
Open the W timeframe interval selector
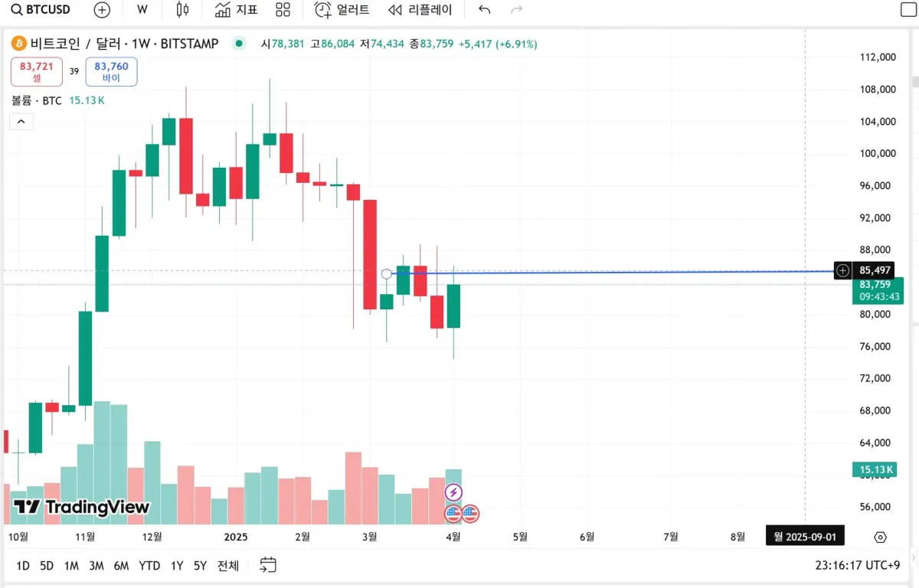pyautogui.click(x=142, y=10)
